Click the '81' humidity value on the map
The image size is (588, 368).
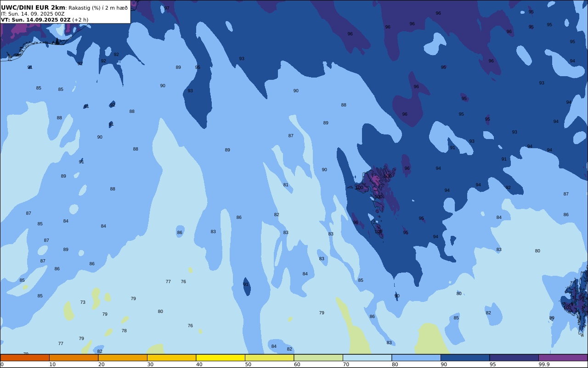[286, 185]
